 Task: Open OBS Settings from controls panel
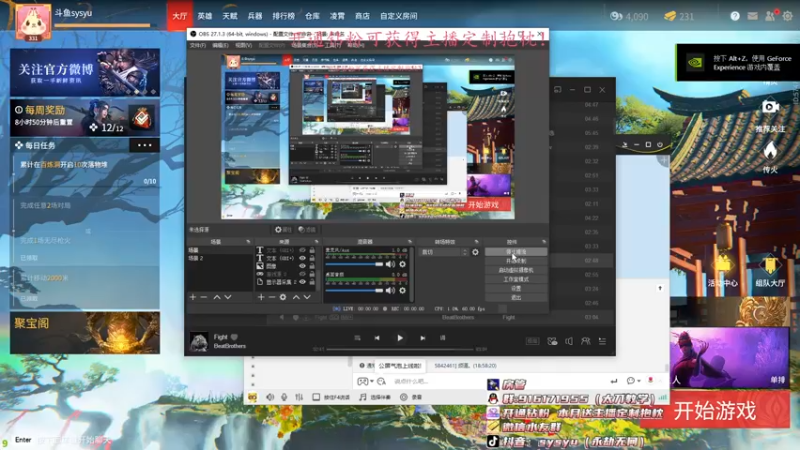tap(516, 288)
